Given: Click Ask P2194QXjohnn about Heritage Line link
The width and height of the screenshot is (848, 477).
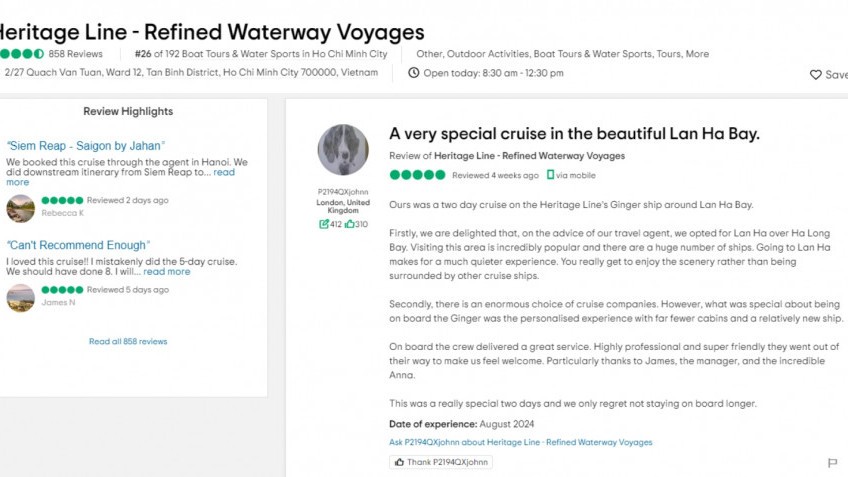Looking at the screenshot, I should 520,442.
